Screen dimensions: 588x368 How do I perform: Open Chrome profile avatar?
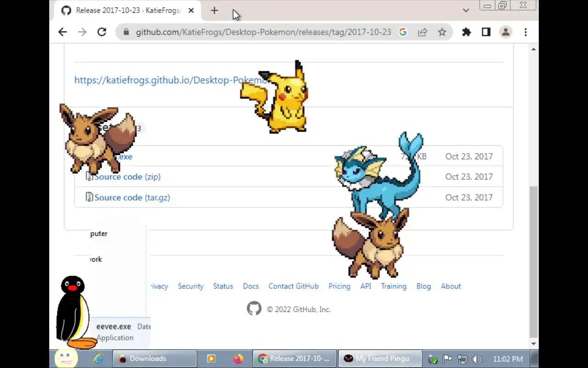pyautogui.click(x=506, y=32)
